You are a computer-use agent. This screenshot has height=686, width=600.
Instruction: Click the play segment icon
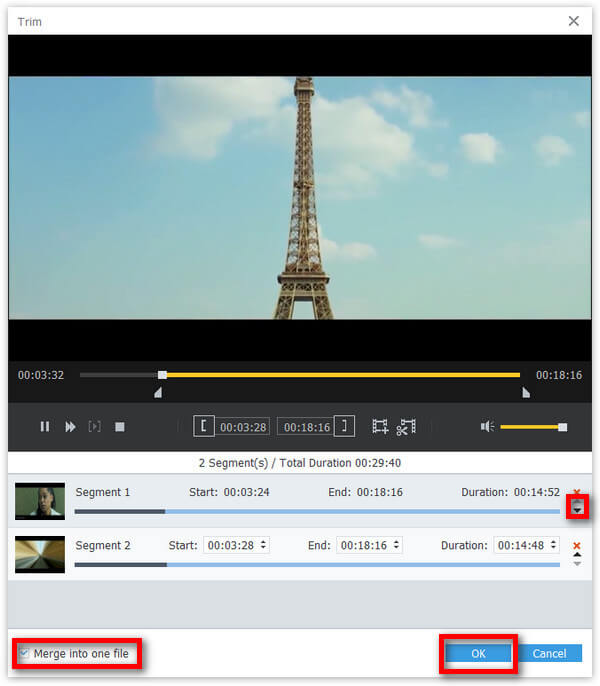(x=95, y=427)
